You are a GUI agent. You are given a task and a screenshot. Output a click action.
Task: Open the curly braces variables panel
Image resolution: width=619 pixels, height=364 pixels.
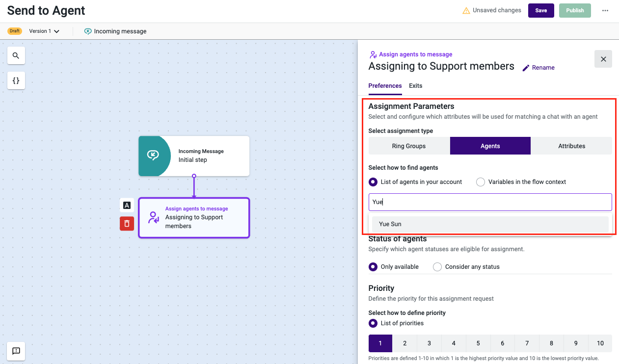click(16, 80)
